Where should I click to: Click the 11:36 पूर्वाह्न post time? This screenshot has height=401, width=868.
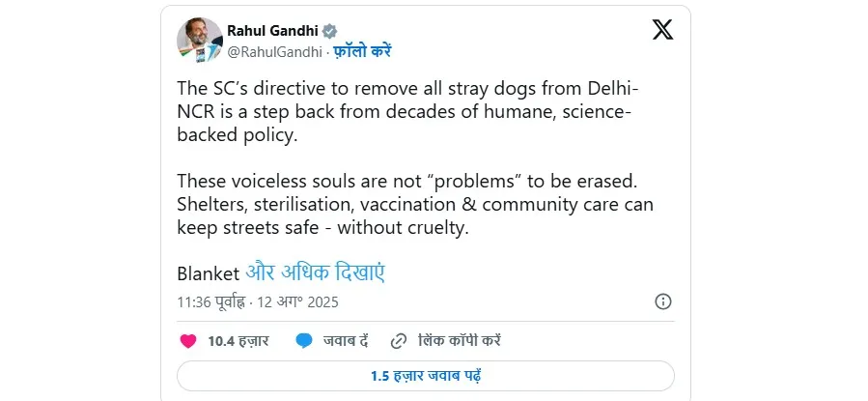[211, 301]
